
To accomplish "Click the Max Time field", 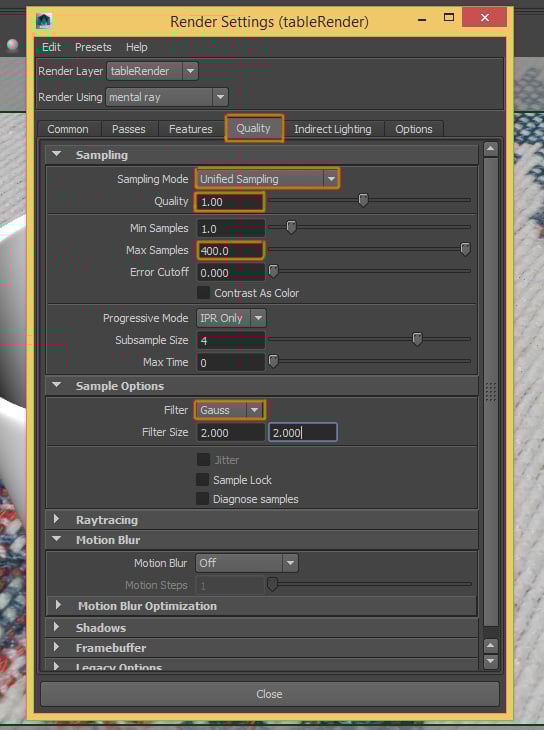I will point(231,362).
